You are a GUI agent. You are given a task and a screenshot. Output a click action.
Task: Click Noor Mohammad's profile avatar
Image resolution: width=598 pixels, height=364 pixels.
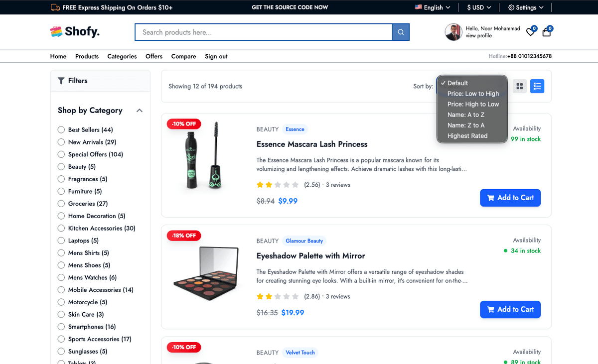pos(453,32)
